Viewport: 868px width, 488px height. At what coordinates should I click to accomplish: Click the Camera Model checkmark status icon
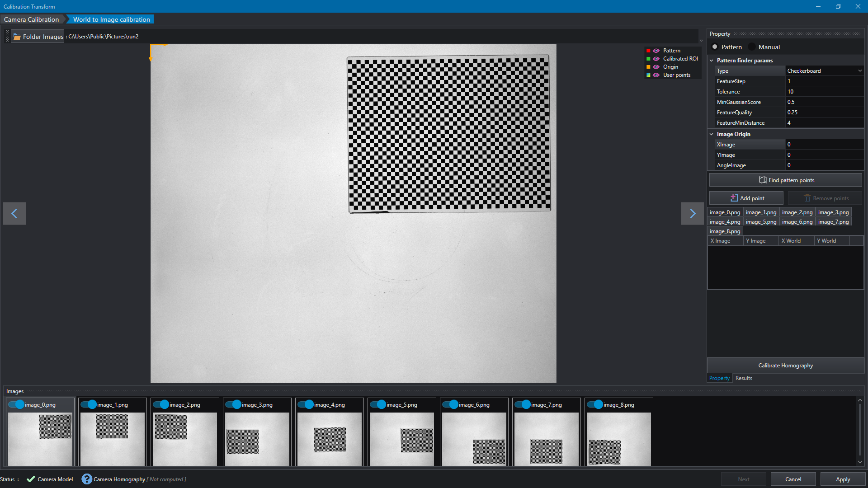tap(31, 479)
